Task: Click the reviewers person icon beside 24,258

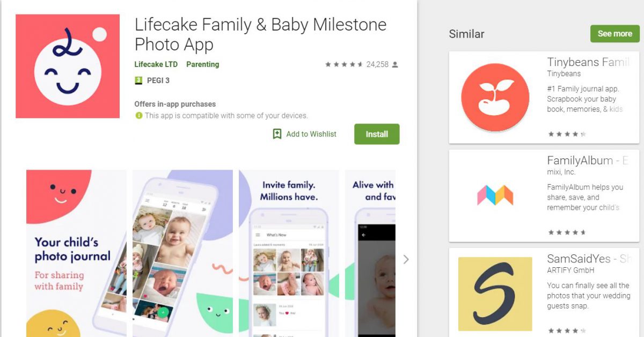Action: (395, 64)
